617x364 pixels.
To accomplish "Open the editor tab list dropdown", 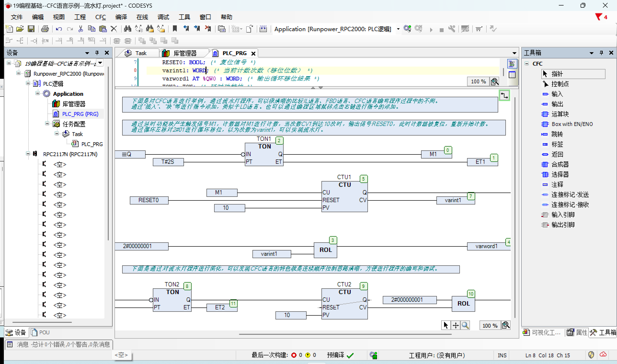I will click(514, 53).
